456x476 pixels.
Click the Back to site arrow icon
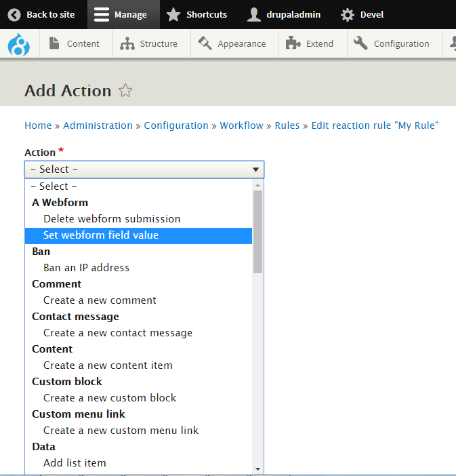click(14, 14)
